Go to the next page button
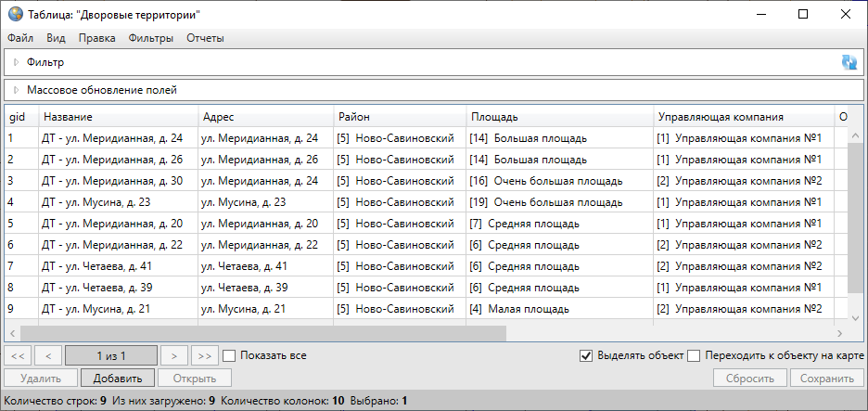The width and height of the screenshot is (868, 411). click(173, 355)
